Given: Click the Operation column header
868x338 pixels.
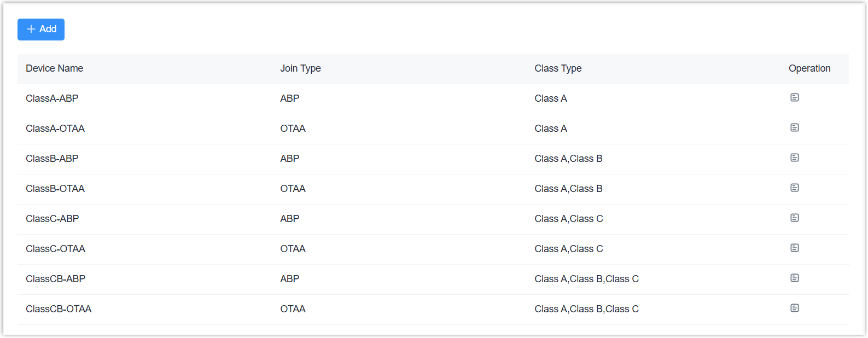Looking at the screenshot, I should click(x=809, y=68).
